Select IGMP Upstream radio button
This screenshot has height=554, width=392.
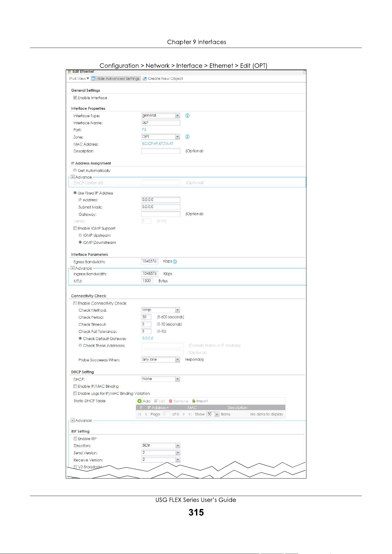[80, 235]
